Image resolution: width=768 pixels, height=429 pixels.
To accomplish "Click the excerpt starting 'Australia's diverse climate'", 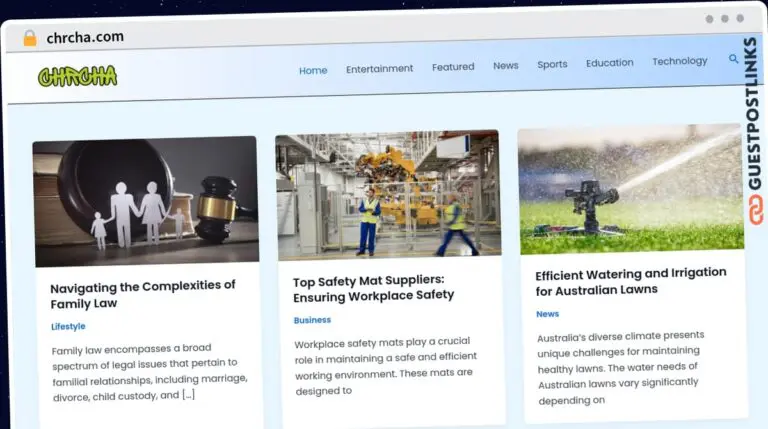I will coord(620,368).
